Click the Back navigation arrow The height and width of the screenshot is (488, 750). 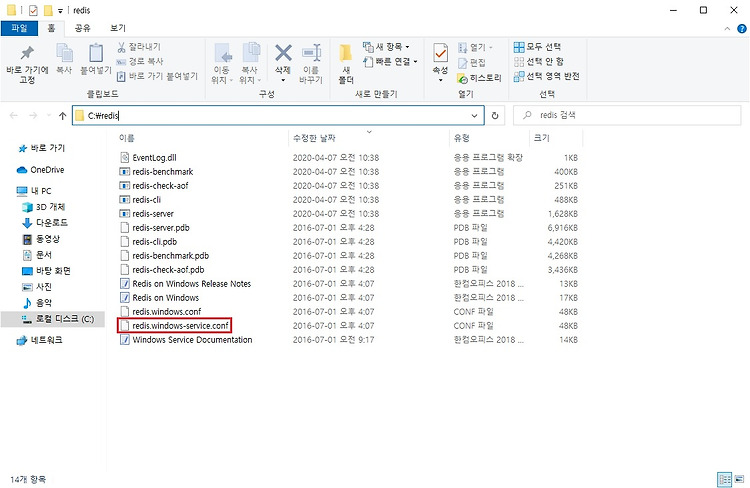(14, 115)
